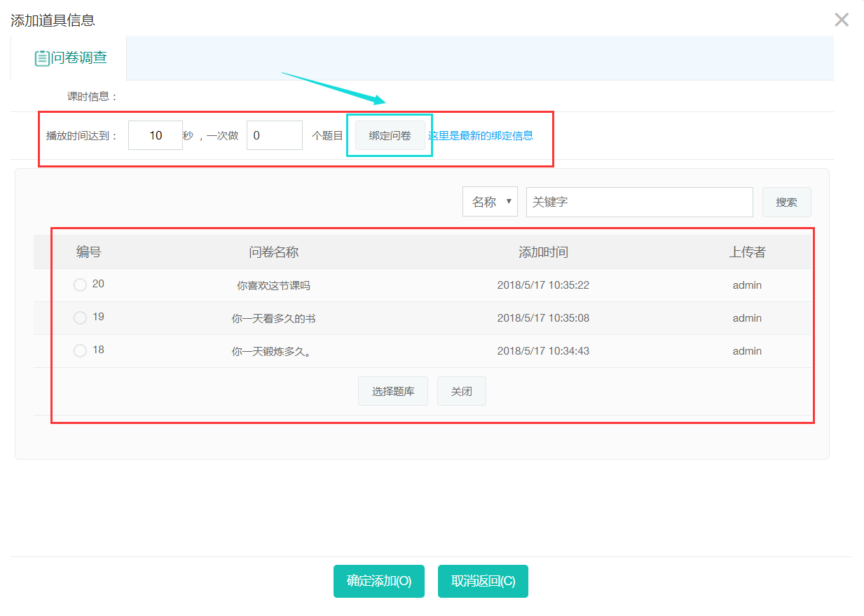
Task: Switch to the 问卷调查 tab
Action: pos(71,58)
